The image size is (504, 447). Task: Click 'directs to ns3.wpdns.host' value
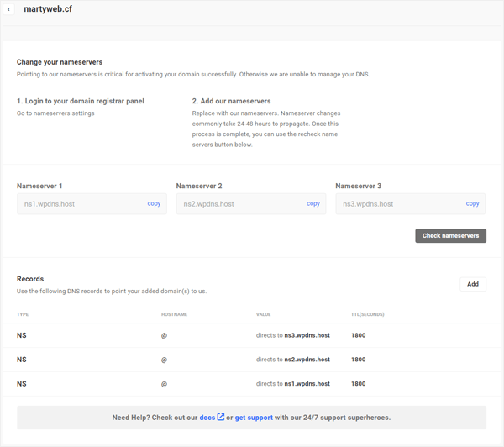(x=293, y=335)
